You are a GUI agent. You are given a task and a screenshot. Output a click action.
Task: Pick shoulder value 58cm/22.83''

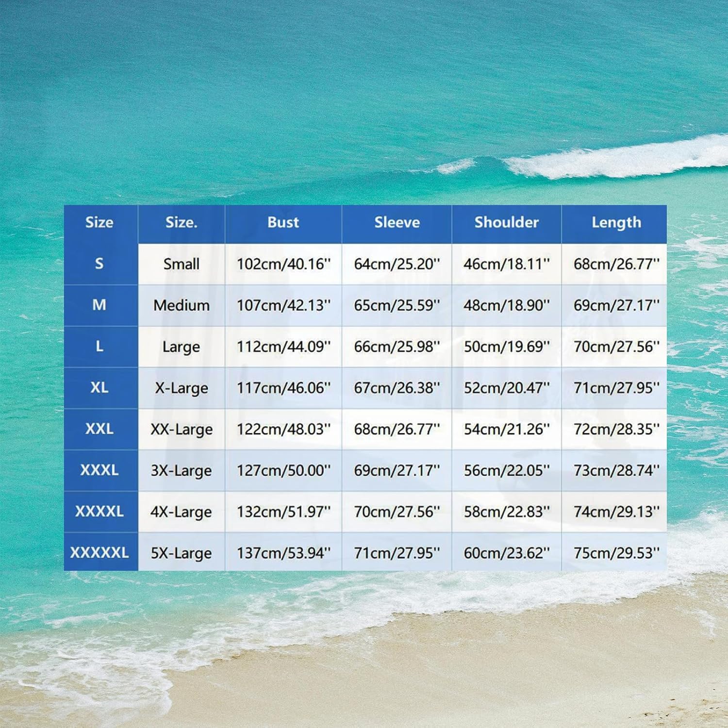507,512
